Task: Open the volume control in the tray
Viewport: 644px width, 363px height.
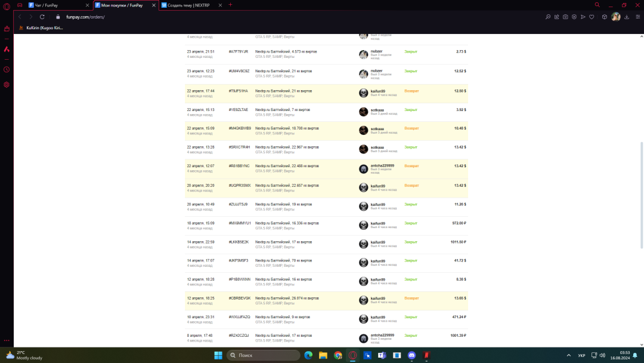Action: click(x=602, y=355)
